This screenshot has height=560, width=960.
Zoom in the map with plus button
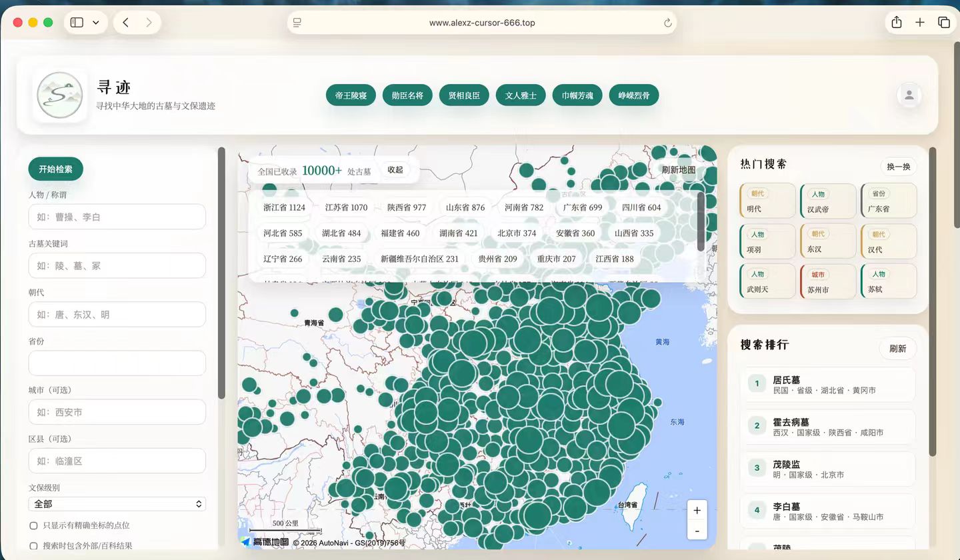(x=697, y=511)
